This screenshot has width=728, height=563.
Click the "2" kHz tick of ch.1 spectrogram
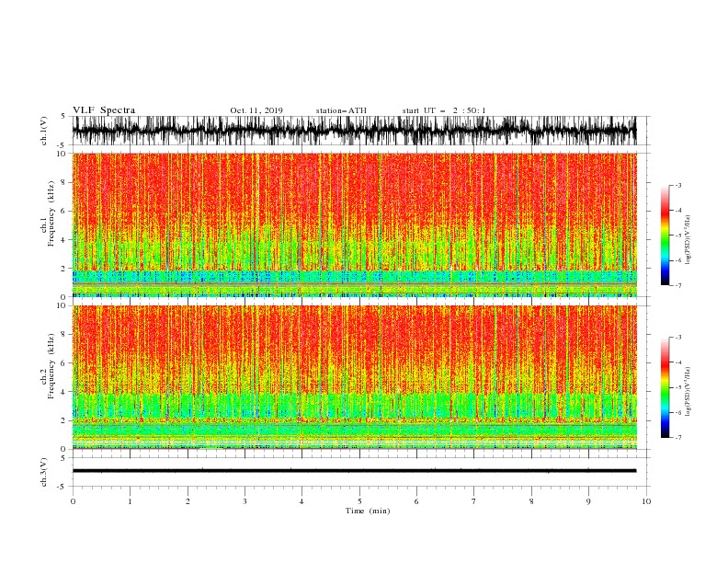[x=64, y=269]
